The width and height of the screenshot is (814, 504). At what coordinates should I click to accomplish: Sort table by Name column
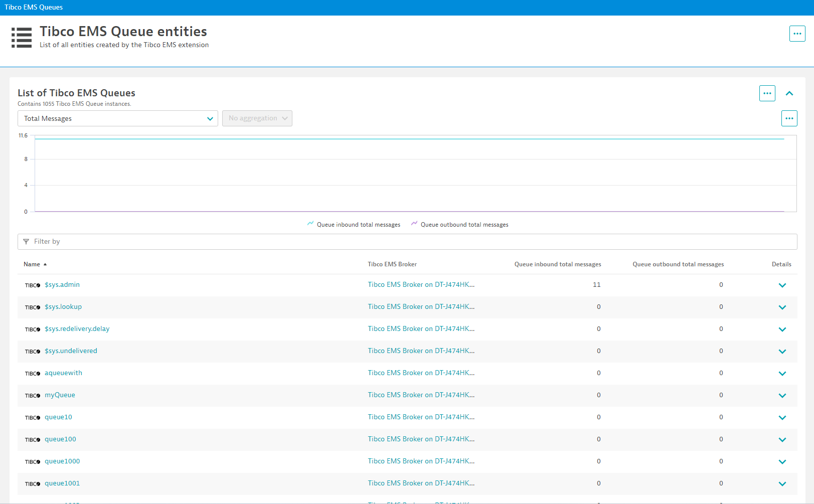tap(35, 264)
